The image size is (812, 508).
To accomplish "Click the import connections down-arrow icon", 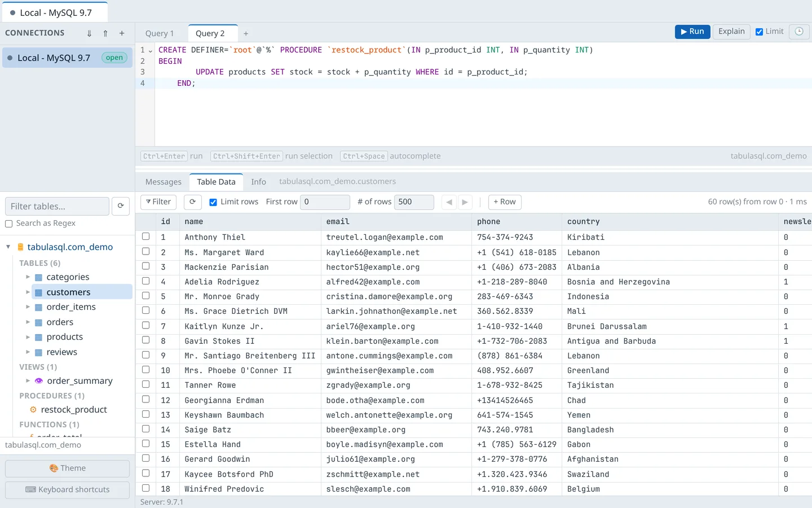I will point(89,33).
